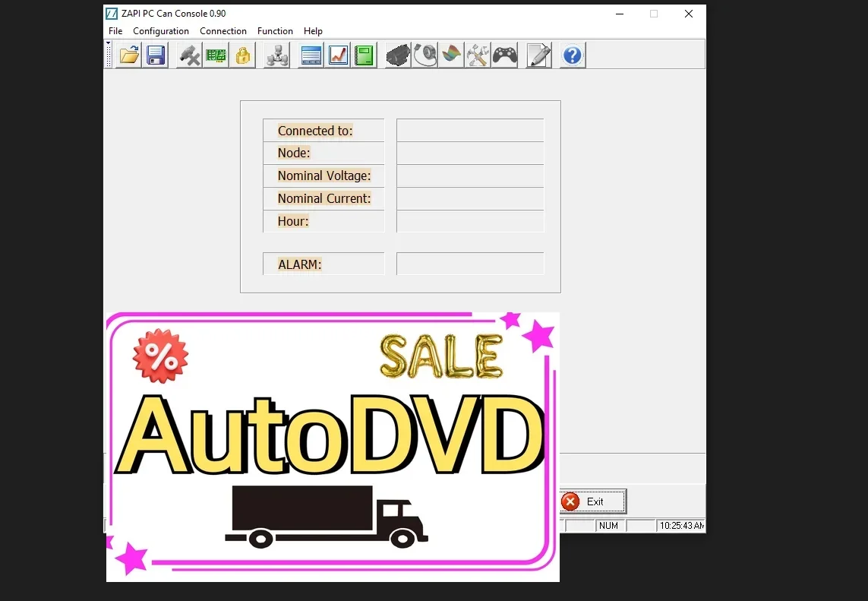Click the ALARM value field
Screen dimensions: 868x601
(470, 264)
